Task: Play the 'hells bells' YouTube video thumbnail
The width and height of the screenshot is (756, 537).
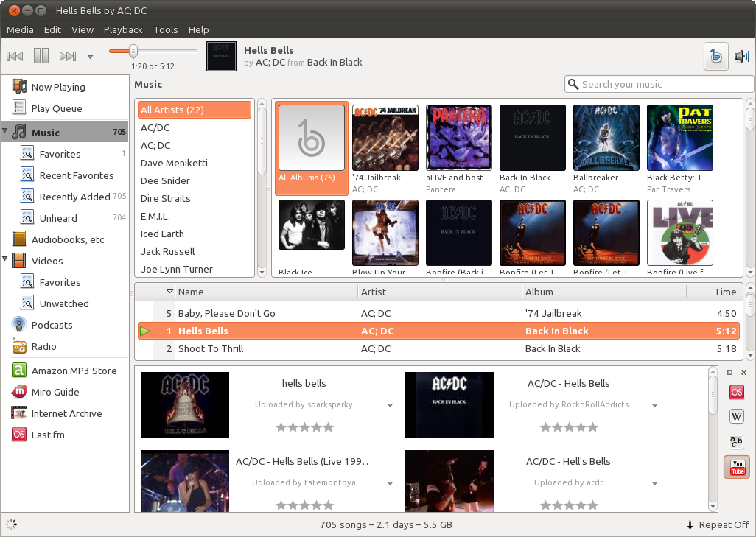Action: point(185,405)
